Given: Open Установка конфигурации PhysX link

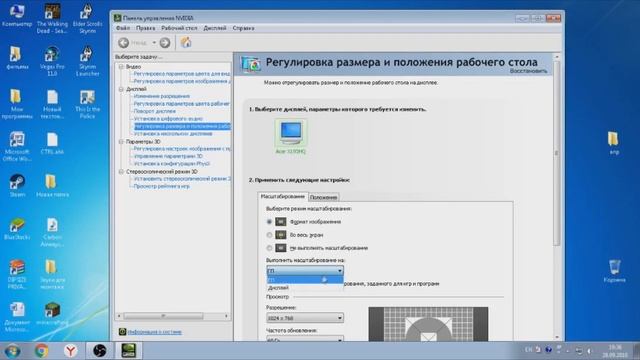Looking at the screenshot, I should (x=172, y=163).
